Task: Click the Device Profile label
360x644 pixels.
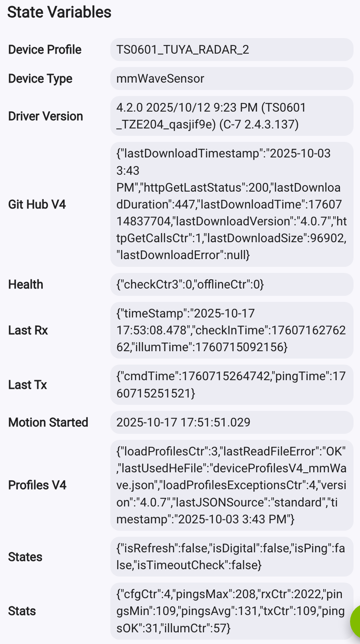Action: point(45,50)
